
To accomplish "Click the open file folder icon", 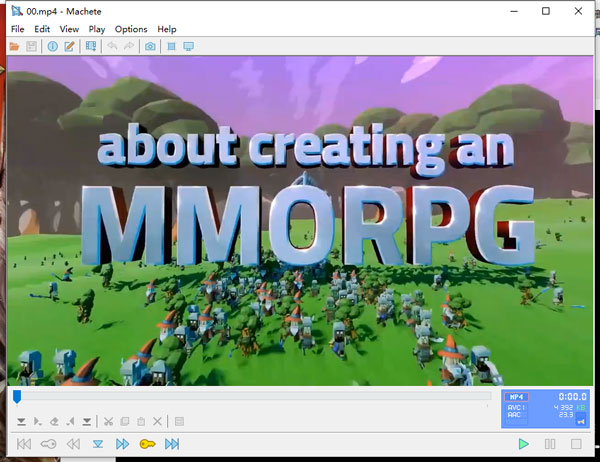I will 15,47.
